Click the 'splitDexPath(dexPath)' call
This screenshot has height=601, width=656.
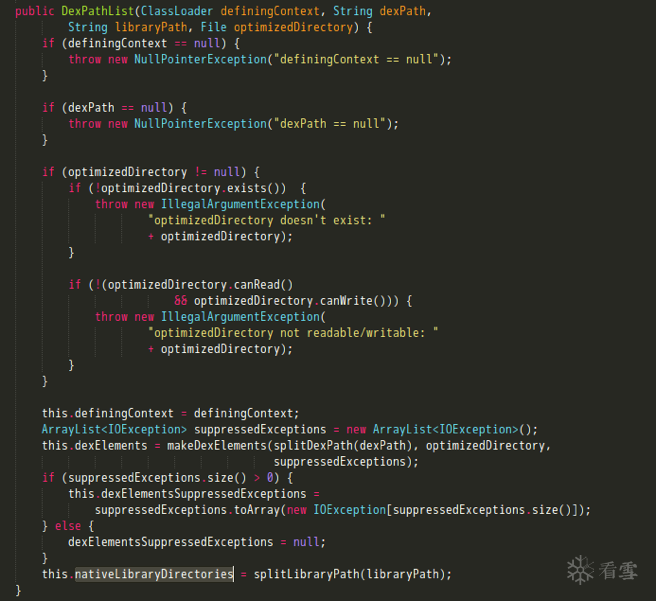pyautogui.click(x=343, y=445)
